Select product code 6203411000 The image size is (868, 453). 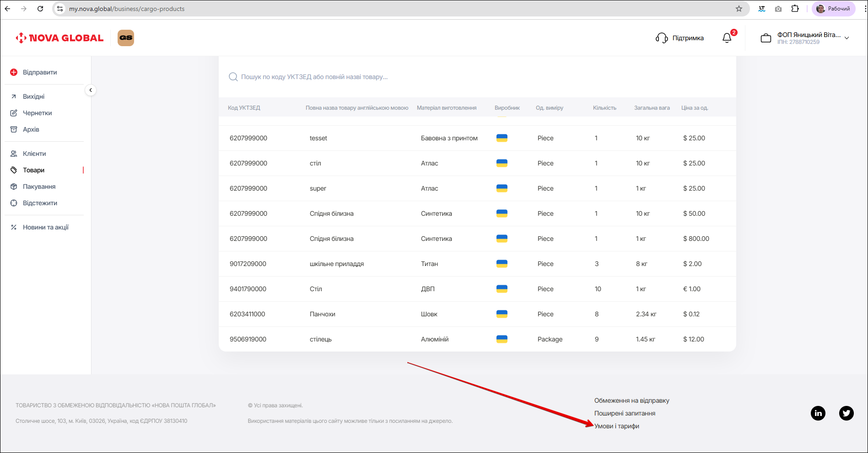248,314
